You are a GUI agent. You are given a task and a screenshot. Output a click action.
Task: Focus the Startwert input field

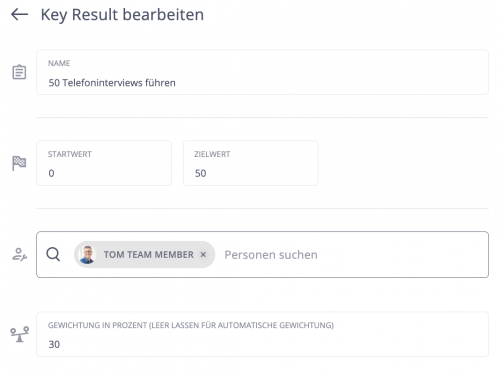104,163
